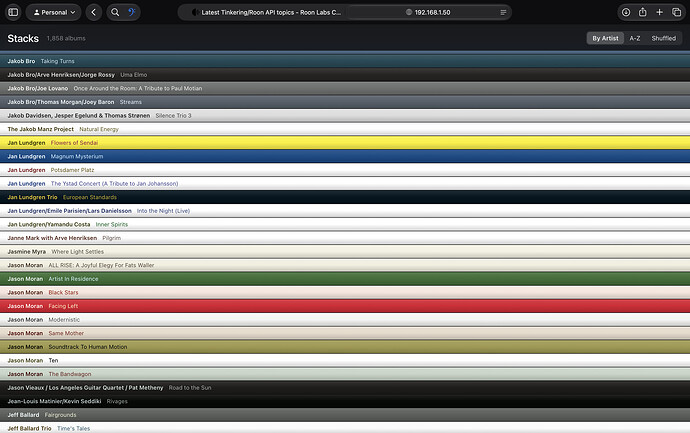Open Into the Night (Live) row
Image resolution: width=690 pixels, height=433 pixels.
point(345,211)
